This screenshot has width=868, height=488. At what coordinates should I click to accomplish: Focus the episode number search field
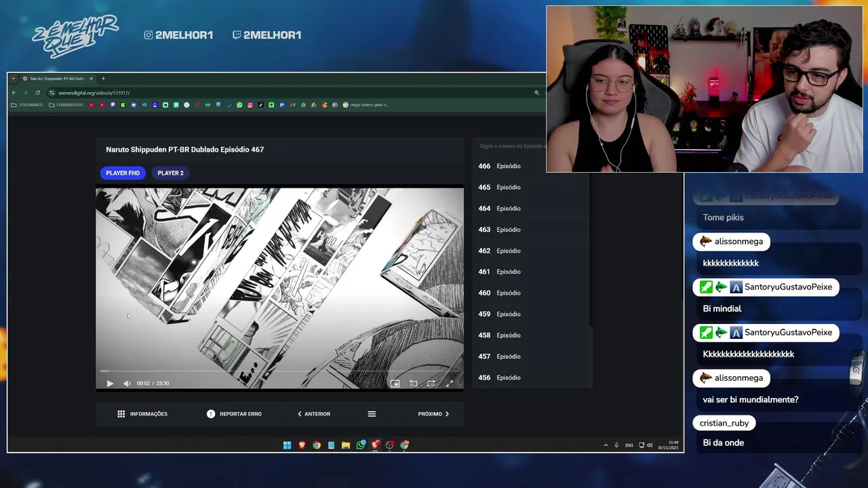[512, 146]
